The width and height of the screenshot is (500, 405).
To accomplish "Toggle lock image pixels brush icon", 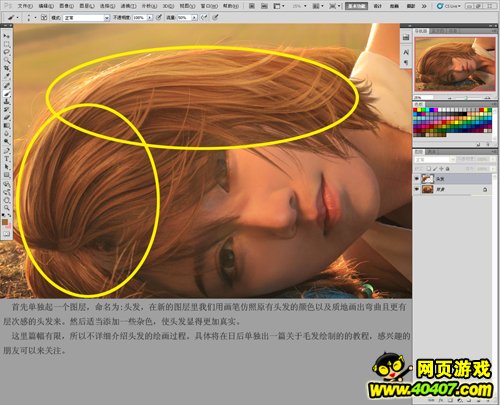I will pyautogui.click(x=435, y=169).
